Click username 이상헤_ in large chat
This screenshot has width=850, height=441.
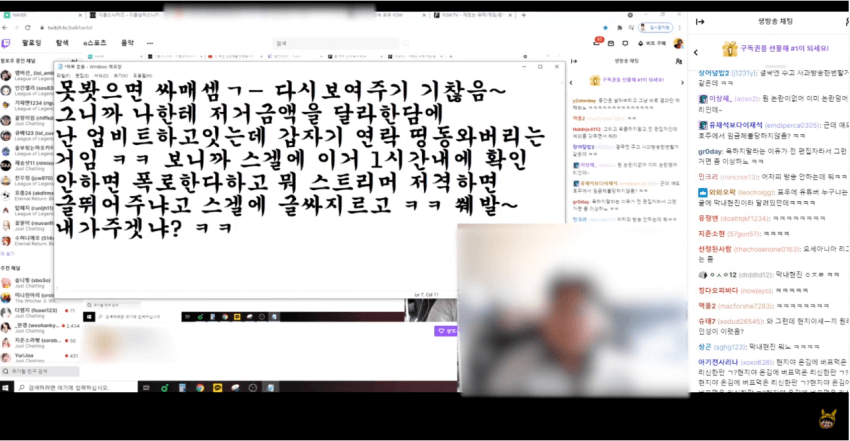tap(720, 99)
